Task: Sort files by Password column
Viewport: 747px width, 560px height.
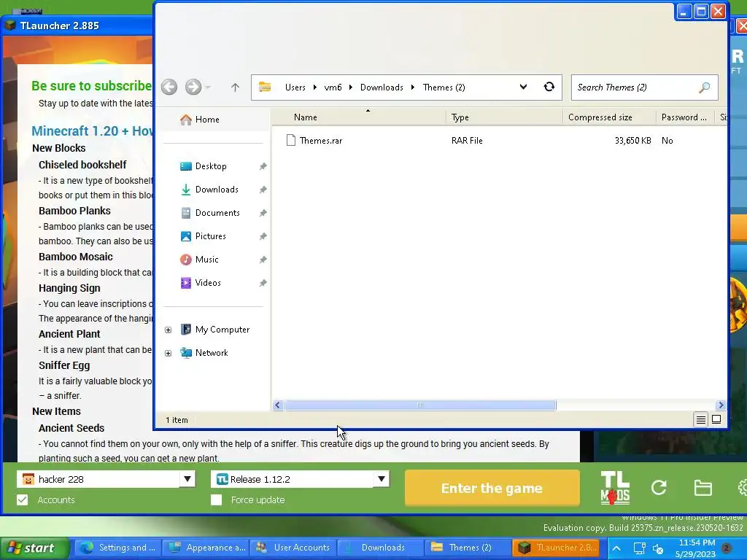Action: pos(684,117)
